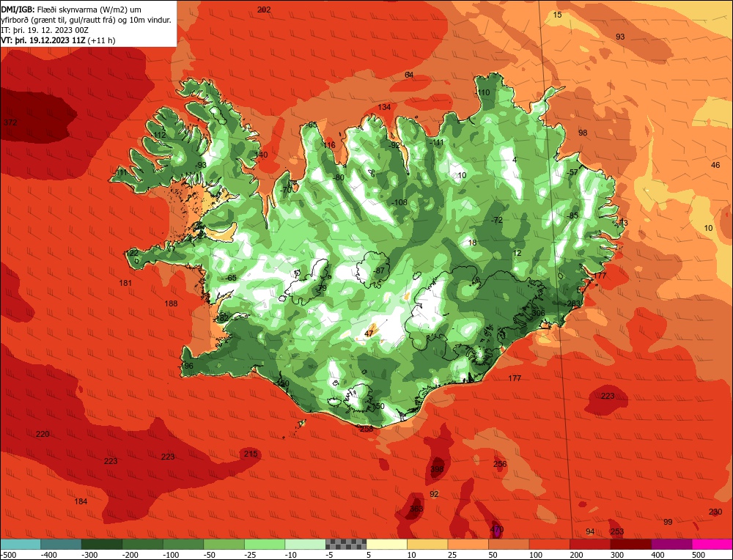733x560 pixels.
Task: Click the light teal -500 legend swatch
Action: (x=20, y=544)
